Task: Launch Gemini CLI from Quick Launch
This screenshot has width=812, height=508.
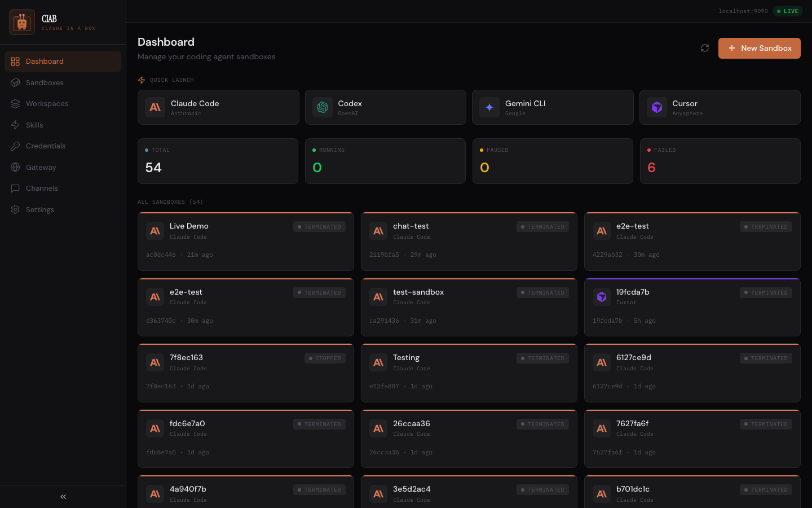Action: tap(552, 107)
